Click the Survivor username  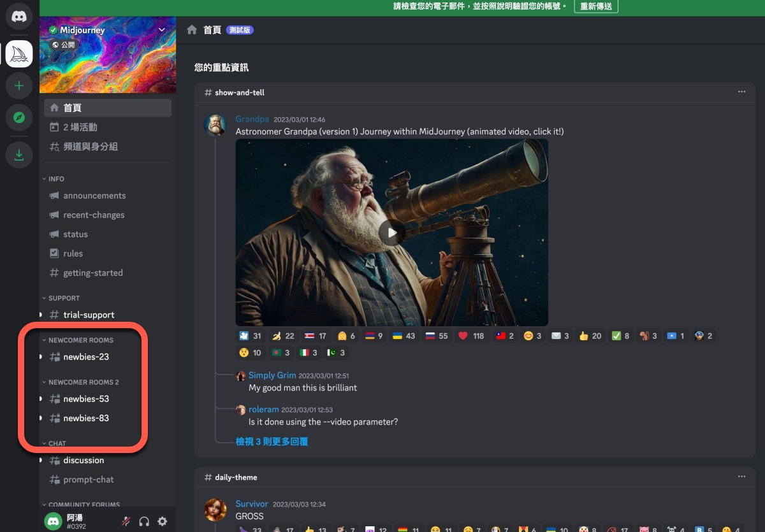(252, 504)
